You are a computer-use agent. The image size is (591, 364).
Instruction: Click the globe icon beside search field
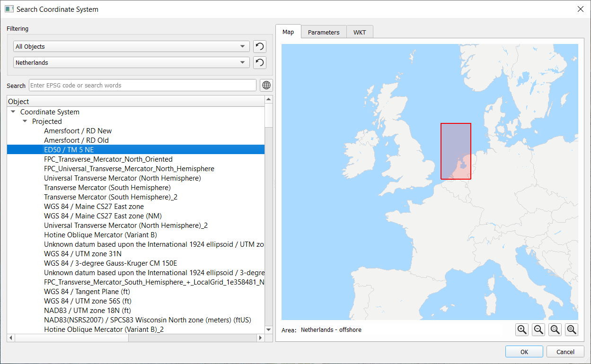[x=266, y=85]
